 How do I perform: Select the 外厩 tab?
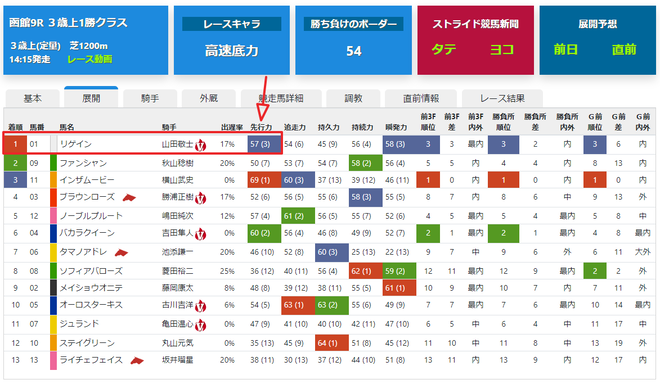click(x=209, y=99)
